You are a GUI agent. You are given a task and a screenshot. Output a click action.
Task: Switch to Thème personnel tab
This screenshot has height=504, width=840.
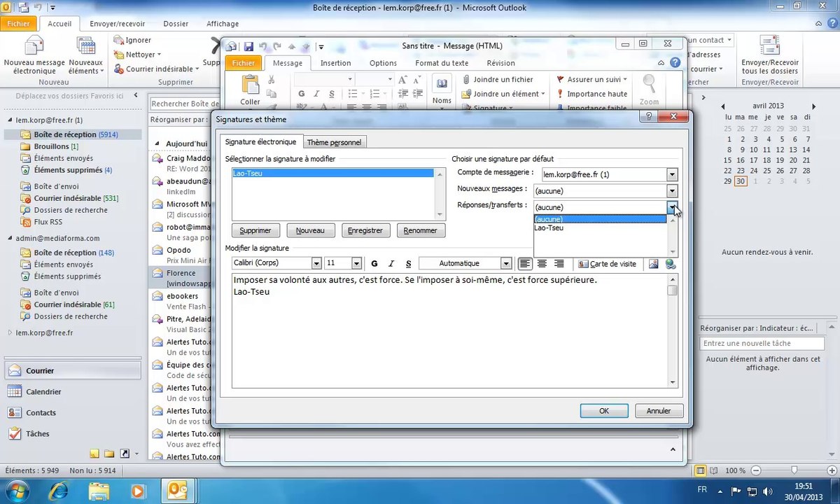tap(335, 142)
